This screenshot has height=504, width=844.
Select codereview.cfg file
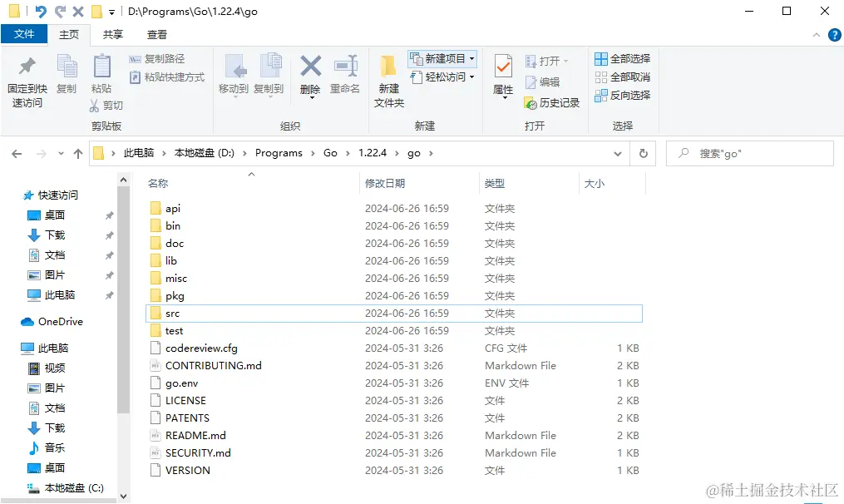(x=201, y=348)
